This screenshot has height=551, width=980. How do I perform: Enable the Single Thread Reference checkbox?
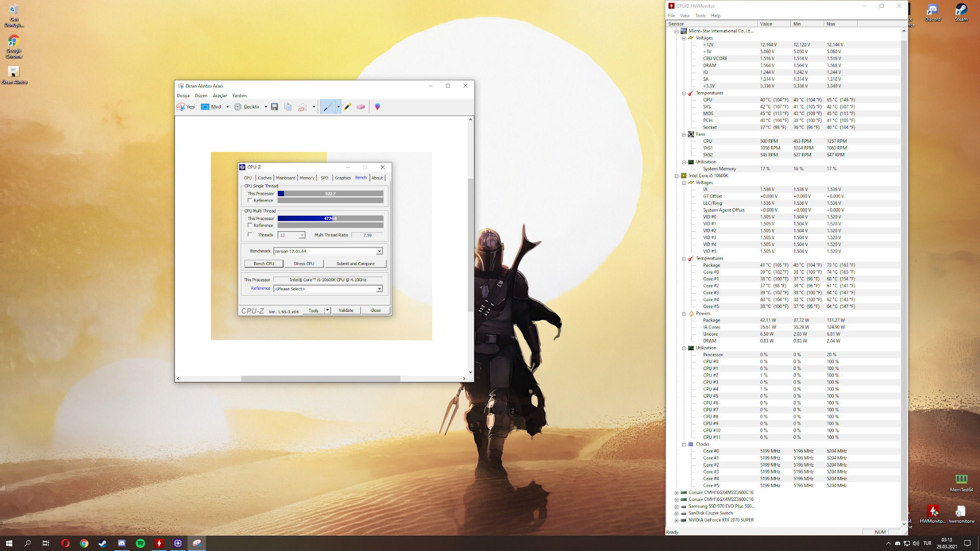[x=250, y=200]
